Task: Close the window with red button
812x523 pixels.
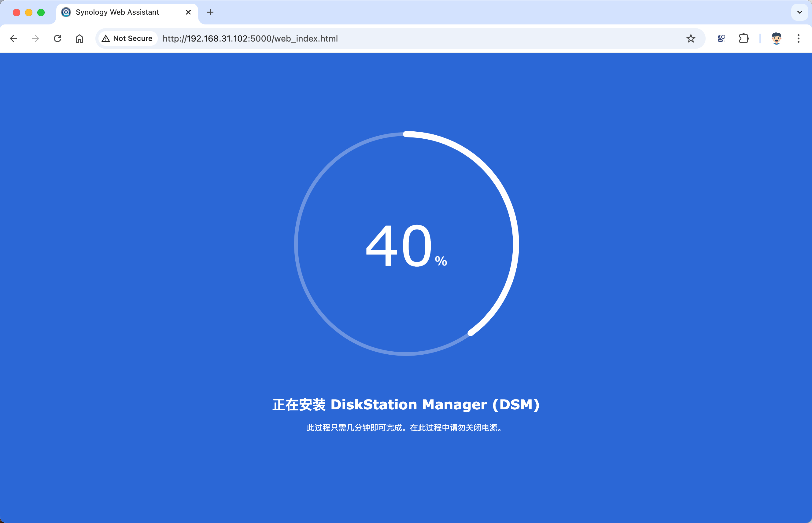Action: click(16, 13)
